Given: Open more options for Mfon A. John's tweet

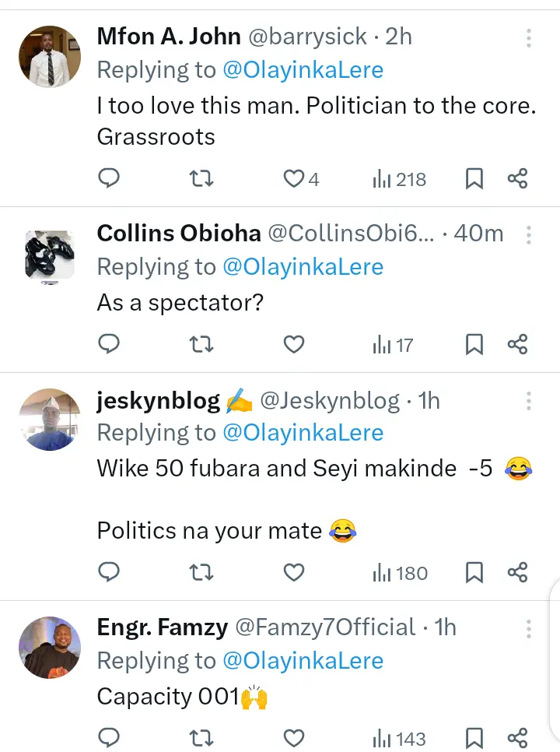Looking at the screenshot, I should click(x=528, y=38).
